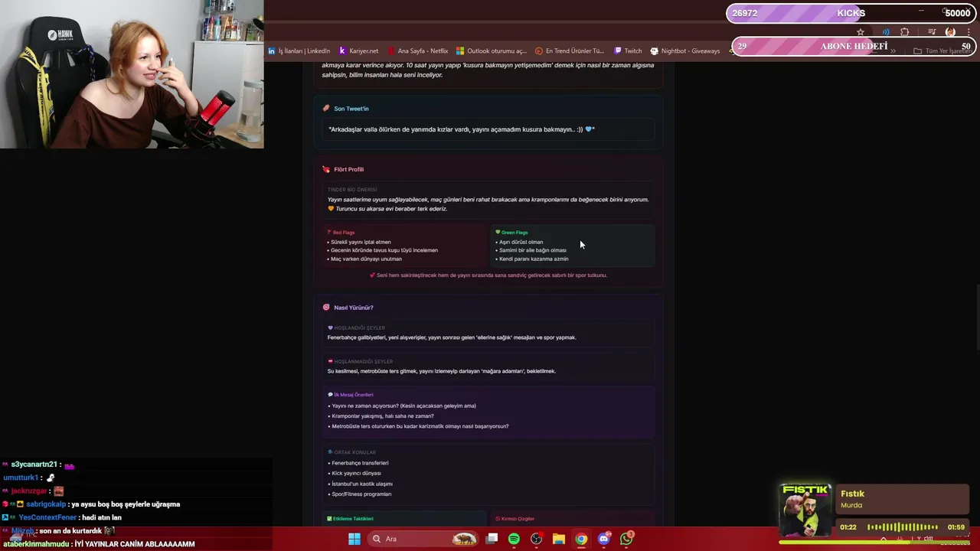Image resolution: width=980 pixels, height=551 pixels.
Task: Click the 'Green Flags' label
Action: (514, 233)
